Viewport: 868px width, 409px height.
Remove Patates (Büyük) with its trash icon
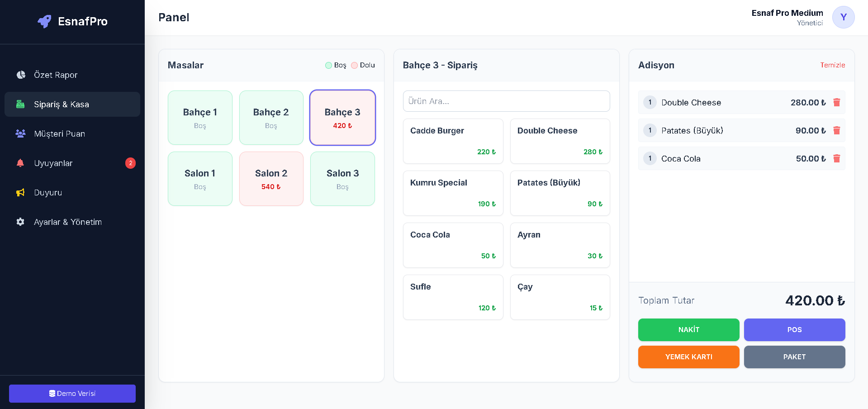836,131
